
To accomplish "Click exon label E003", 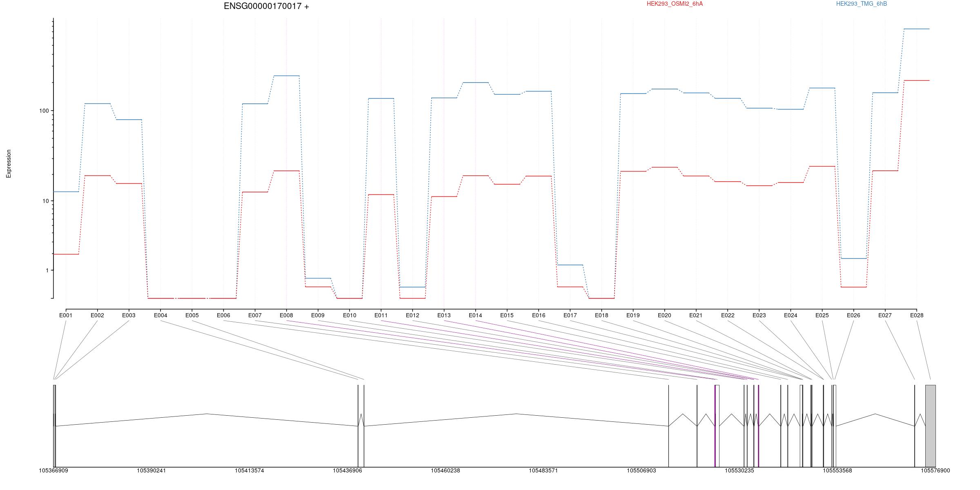I will pos(129,315).
